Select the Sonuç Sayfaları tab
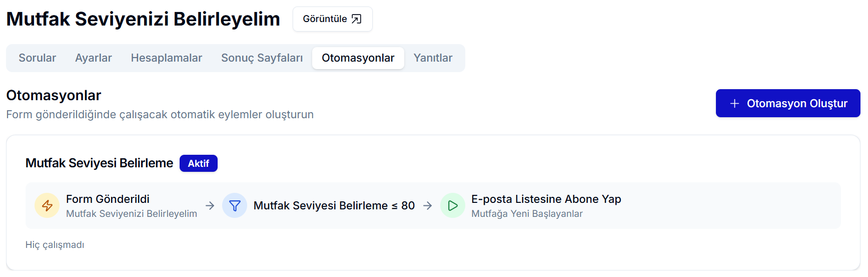 262,58
